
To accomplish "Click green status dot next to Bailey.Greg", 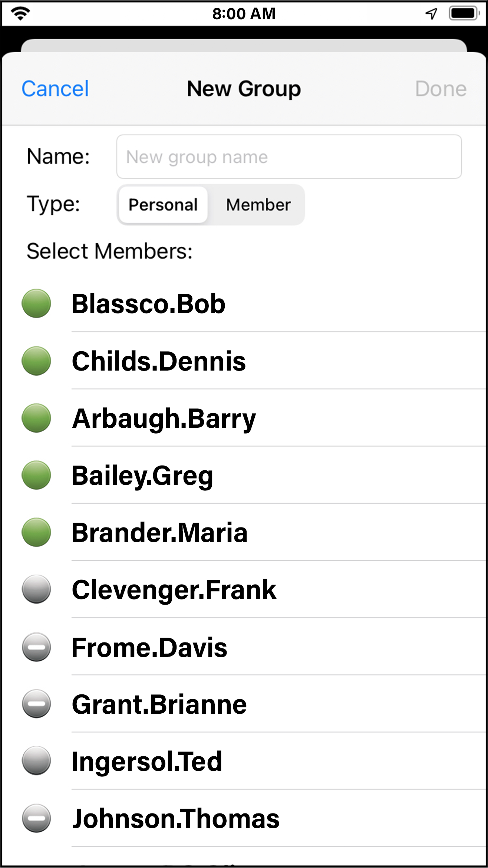I will (36, 475).
